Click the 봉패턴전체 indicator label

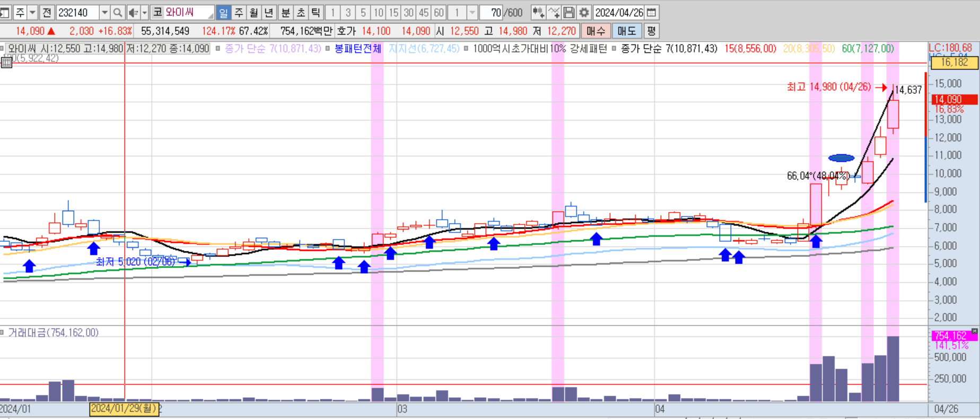pyautogui.click(x=357, y=48)
